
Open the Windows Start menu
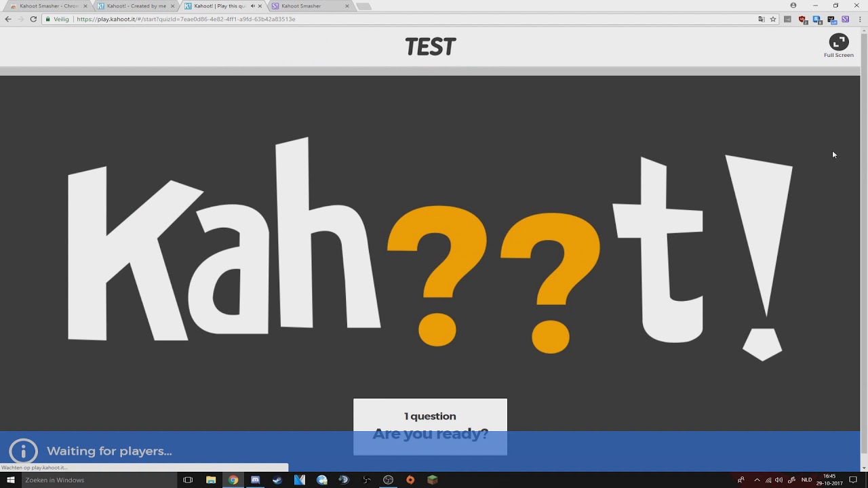[x=10, y=480]
